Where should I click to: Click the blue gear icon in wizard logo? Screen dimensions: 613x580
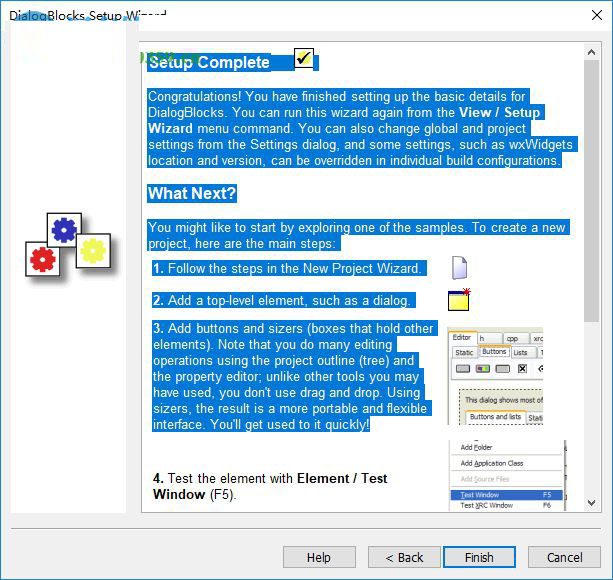(64, 230)
